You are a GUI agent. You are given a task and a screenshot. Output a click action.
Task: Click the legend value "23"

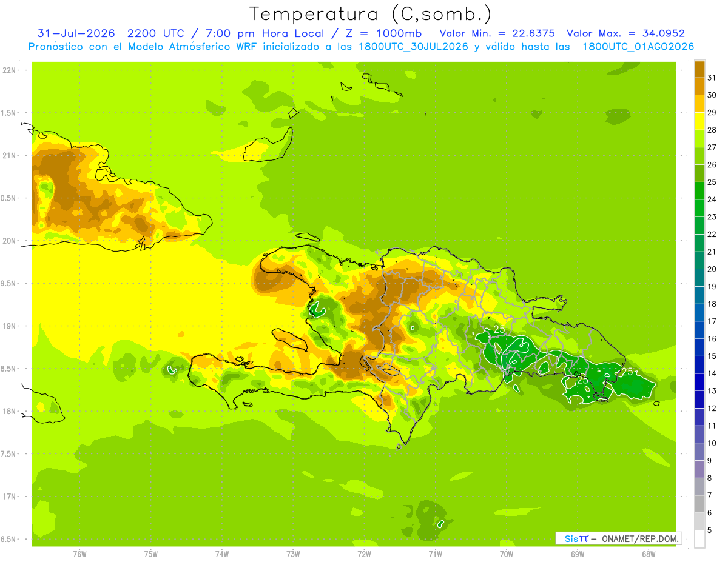[712, 217]
